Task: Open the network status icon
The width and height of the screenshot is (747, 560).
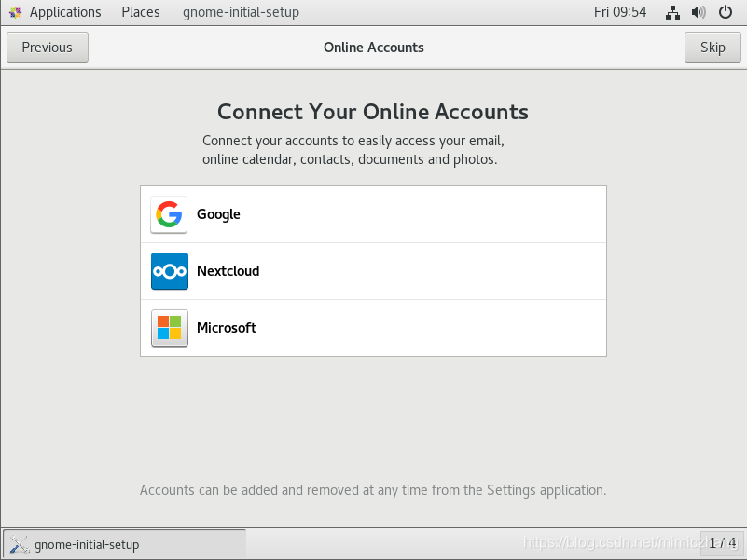Action: (x=672, y=12)
